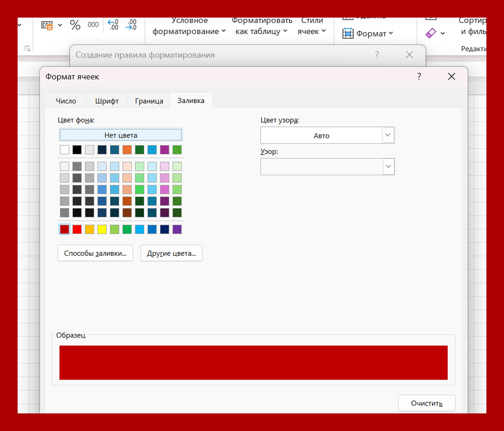Expand the accounting format dropdown arrow
504x431 pixels.
coord(60,25)
